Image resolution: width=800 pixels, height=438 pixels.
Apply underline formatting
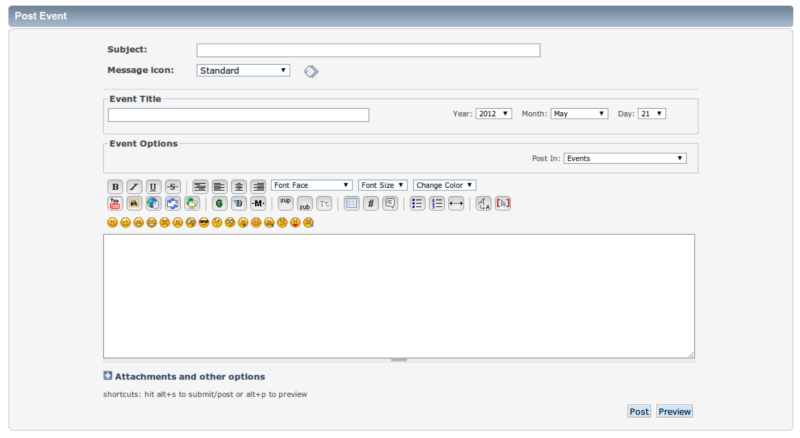pyautogui.click(x=153, y=186)
